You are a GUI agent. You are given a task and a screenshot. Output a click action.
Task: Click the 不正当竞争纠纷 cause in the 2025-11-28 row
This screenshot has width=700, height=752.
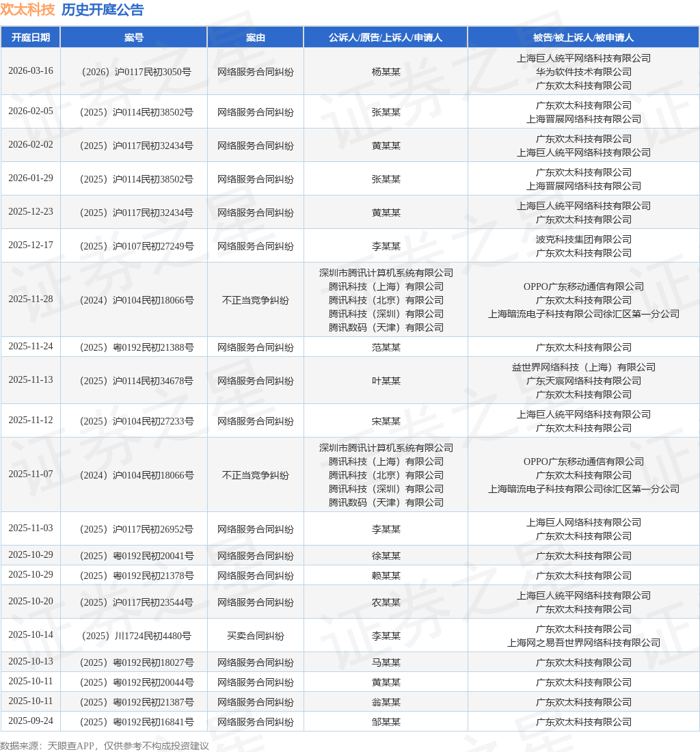pos(256,300)
